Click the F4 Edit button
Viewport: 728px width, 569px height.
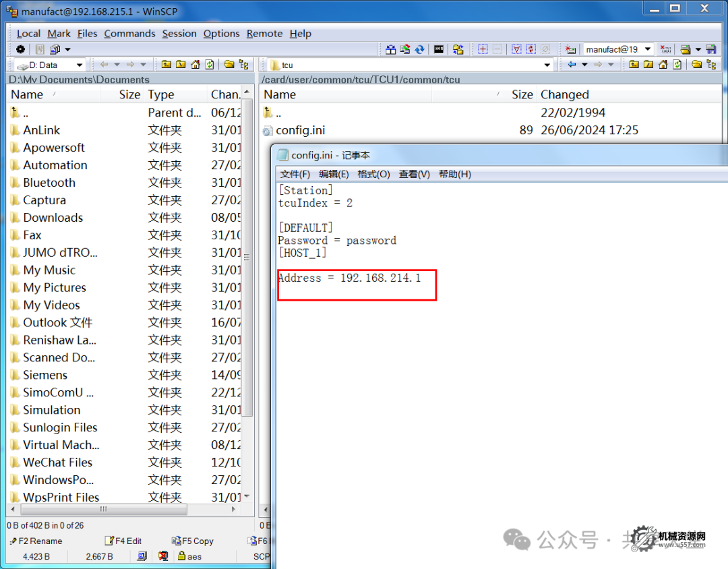[128, 541]
